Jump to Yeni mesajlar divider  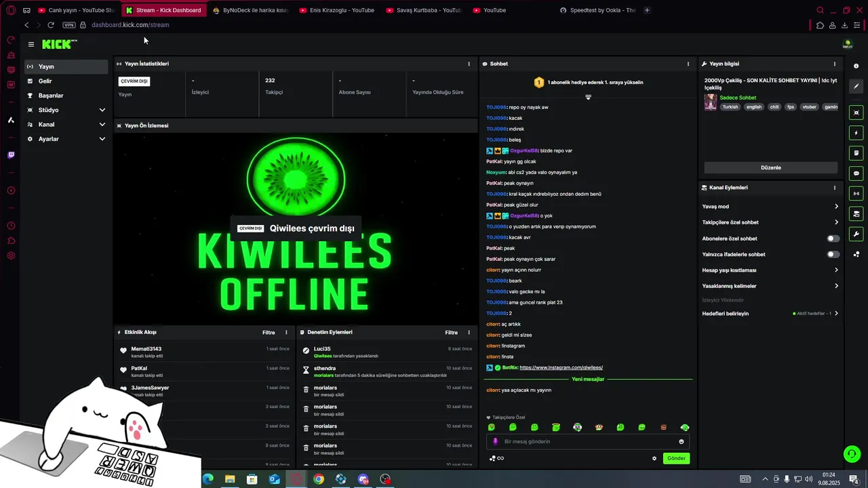click(588, 380)
